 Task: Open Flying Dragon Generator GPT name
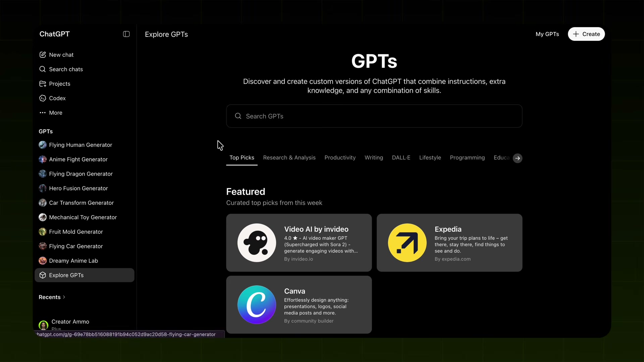point(81,174)
